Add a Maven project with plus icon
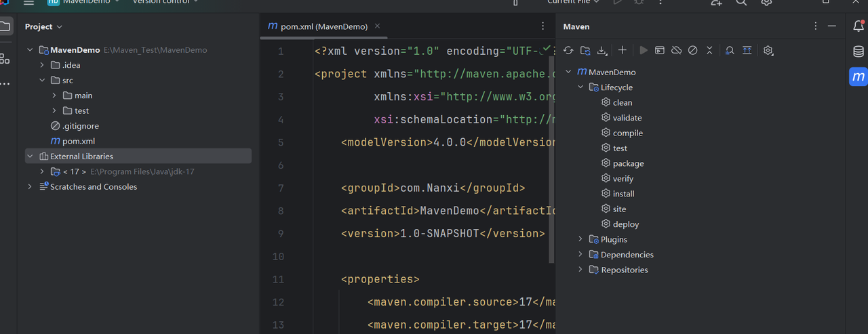This screenshot has height=334, width=868. click(623, 50)
